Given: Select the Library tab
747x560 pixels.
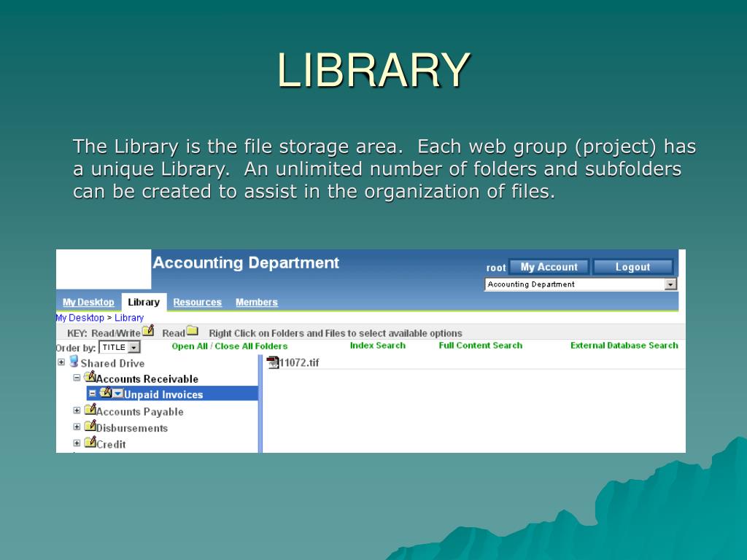Looking at the screenshot, I should pyautogui.click(x=144, y=302).
